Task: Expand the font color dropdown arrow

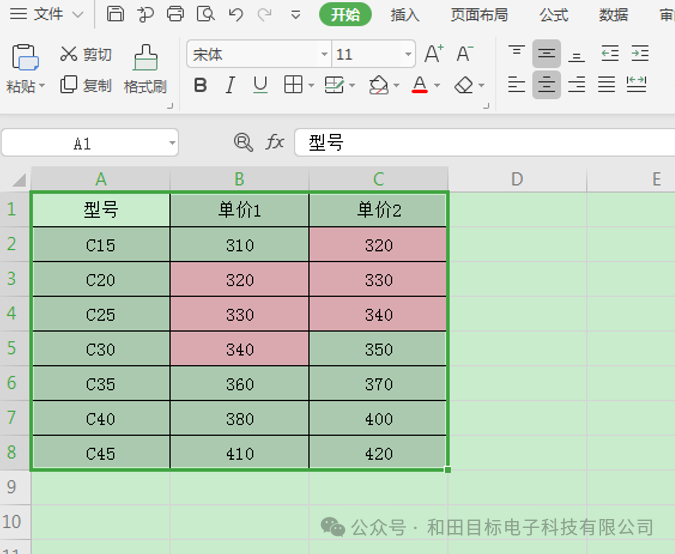Action: click(437, 85)
